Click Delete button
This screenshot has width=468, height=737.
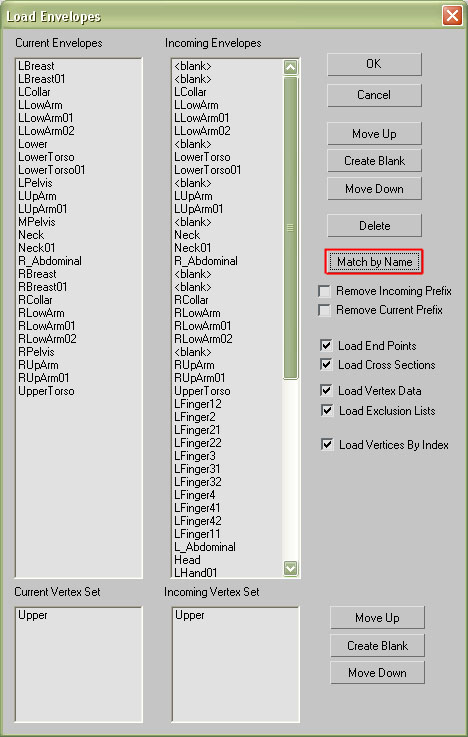pos(374,226)
